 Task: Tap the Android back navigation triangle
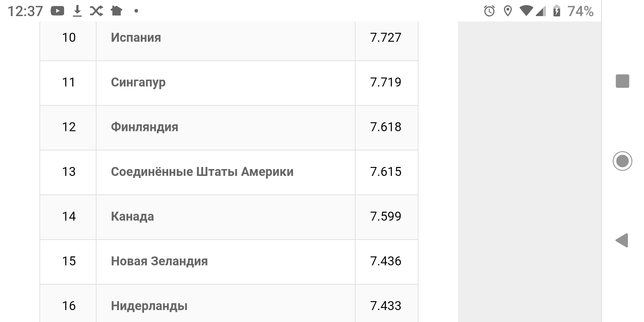point(622,240)
